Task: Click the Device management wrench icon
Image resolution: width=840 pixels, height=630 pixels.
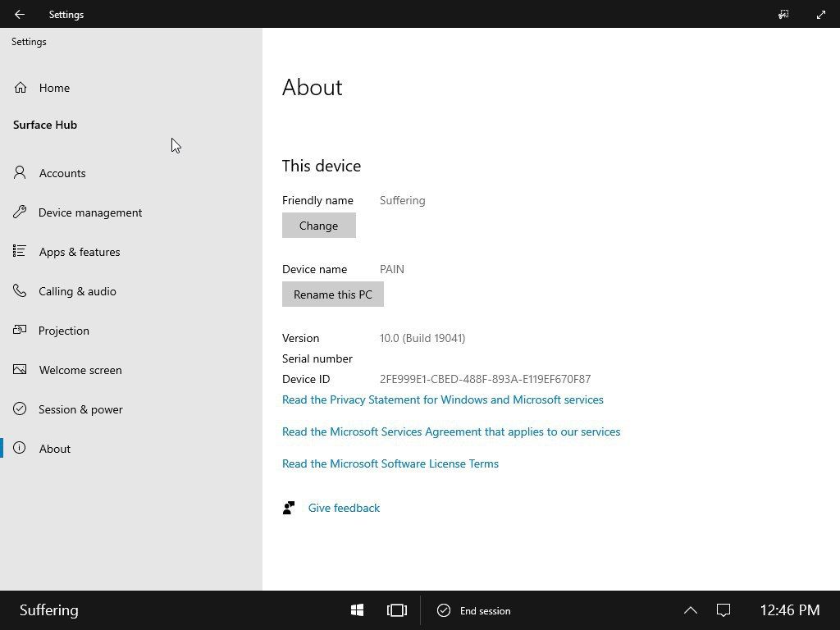Action: 20,212
